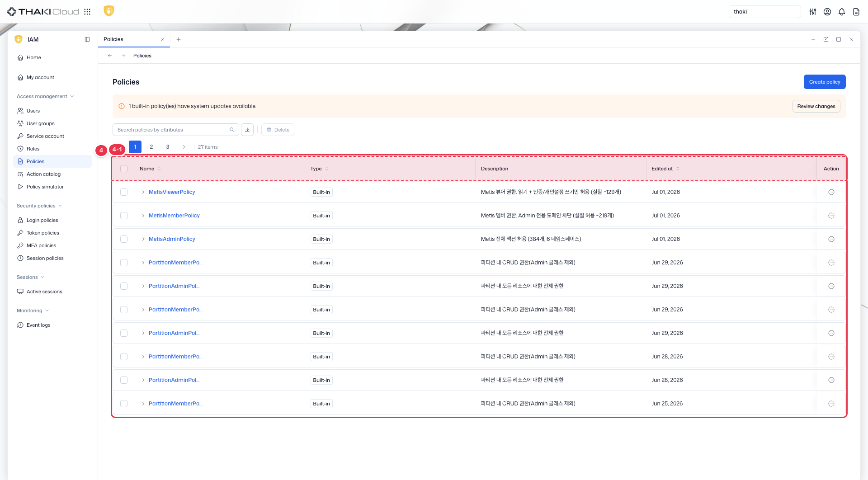Image resolution: width=868 pixels, height=480 pixels.
Task: Collapse the Security policies section
Action: pos(39,206)
